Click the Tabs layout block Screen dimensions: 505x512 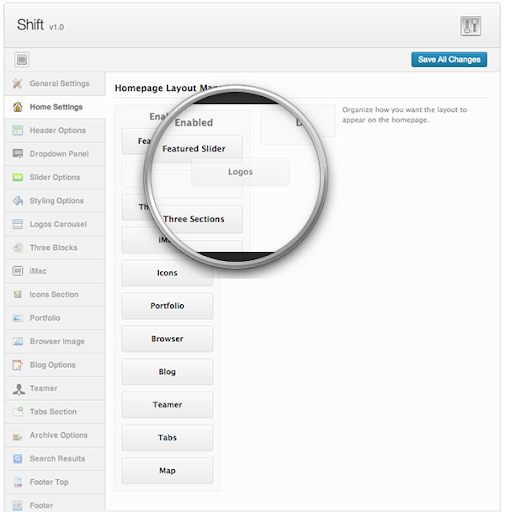click(167, 438)
